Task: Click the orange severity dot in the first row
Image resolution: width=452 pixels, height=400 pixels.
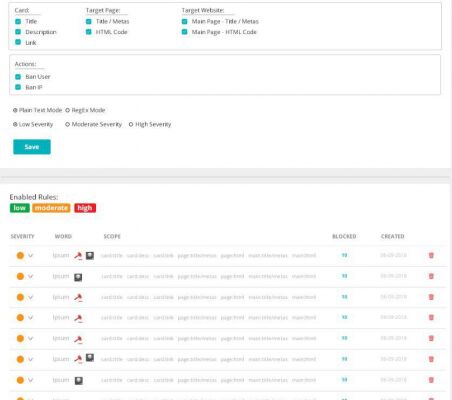Action: click(x=20, y=256)
